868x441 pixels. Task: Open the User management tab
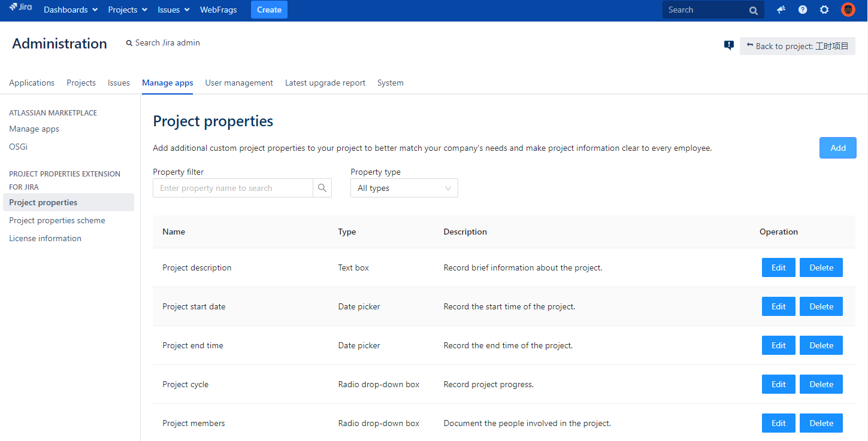239,83
